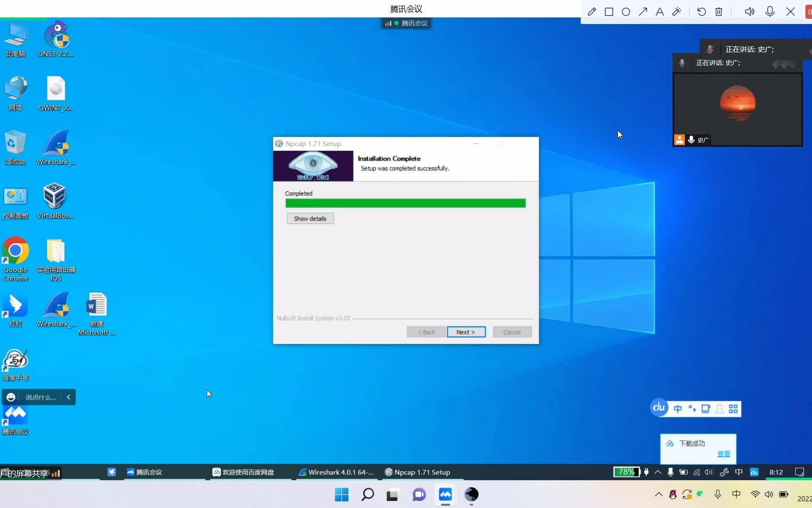812x508 pixels.
Task: Select the text annotation tool
Action: [x=660, y=12]
